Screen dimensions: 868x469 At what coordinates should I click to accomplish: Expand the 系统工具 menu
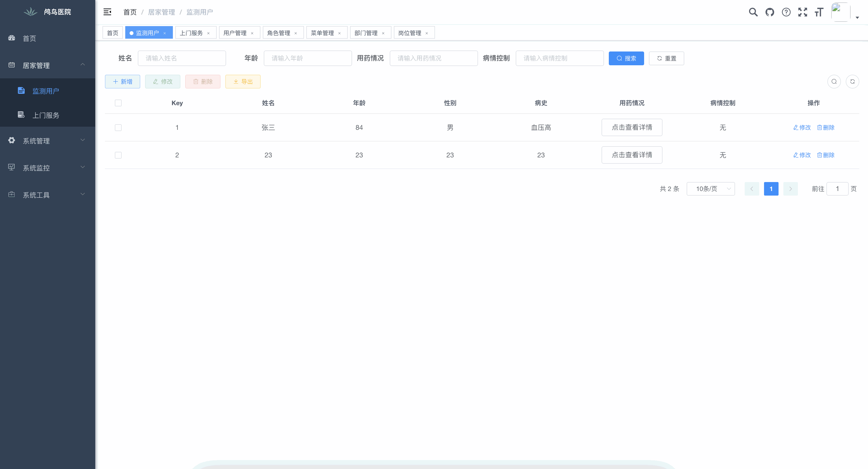pyautogui.click(x=82, y=194)
